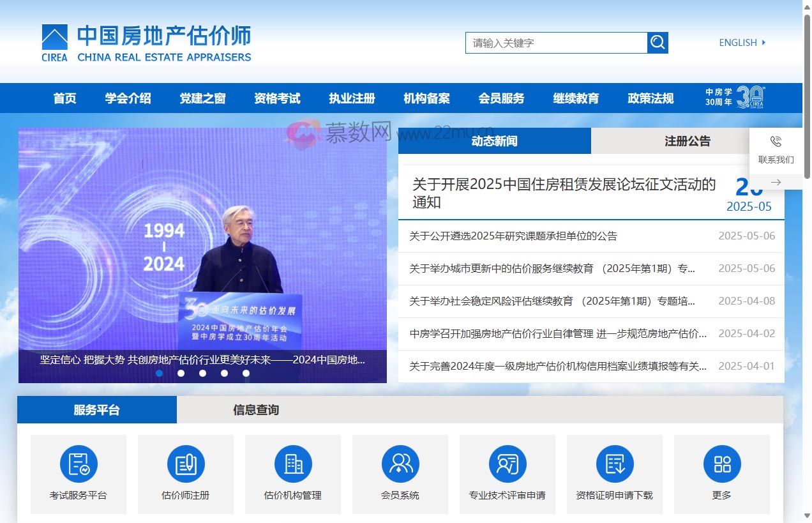
Task: Open the 专业技术评审申请 icon
Action: click(507, 464)
